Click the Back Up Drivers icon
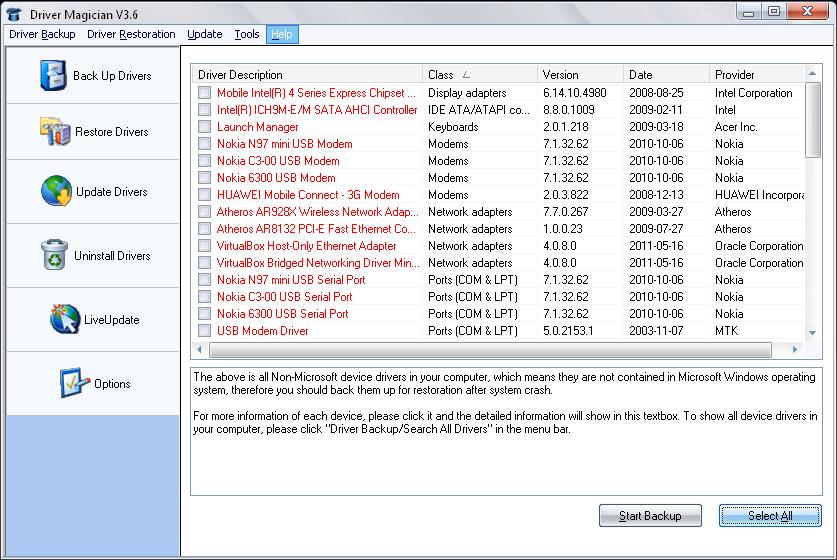This screenshot has height=560, width=837. click(x=53, y=75)
